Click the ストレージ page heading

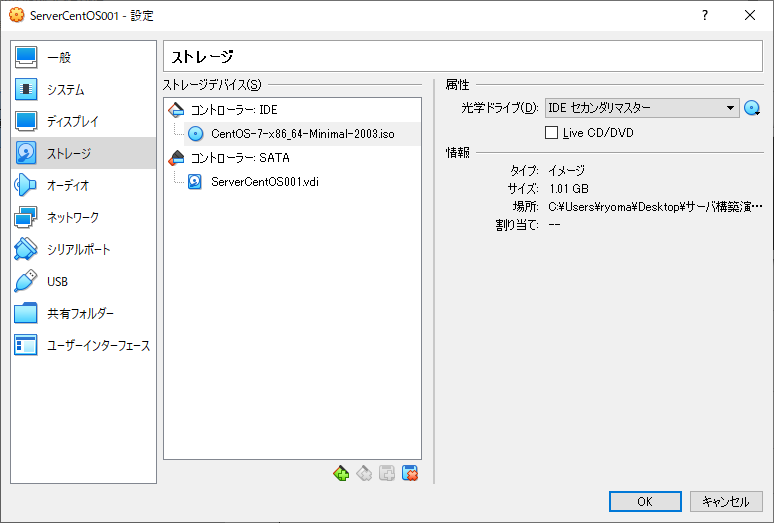pos(202,57)
